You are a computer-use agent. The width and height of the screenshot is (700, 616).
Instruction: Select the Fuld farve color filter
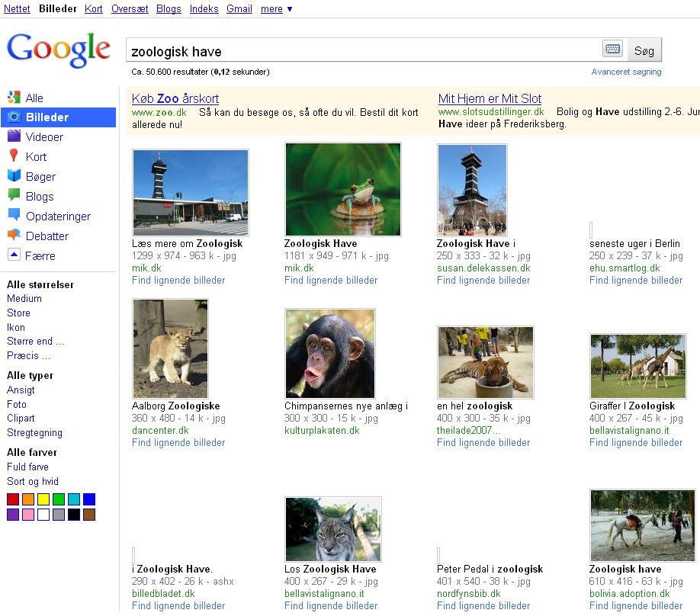(x=27, y=467)
